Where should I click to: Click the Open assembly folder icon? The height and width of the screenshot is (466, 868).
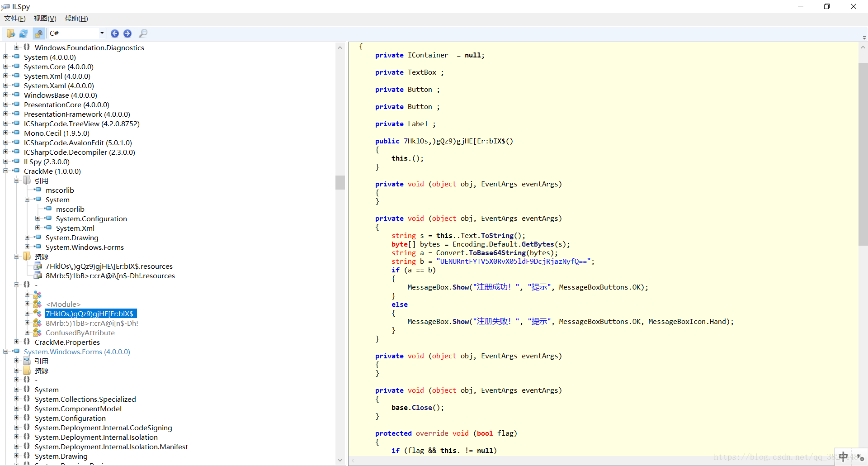(x=10, y=33)
